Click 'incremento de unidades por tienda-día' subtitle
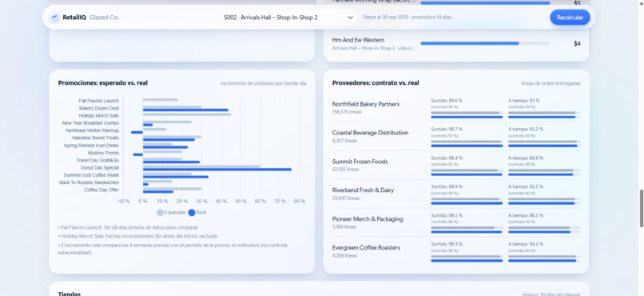Screen dimensions: 644x296 (263, 83)
